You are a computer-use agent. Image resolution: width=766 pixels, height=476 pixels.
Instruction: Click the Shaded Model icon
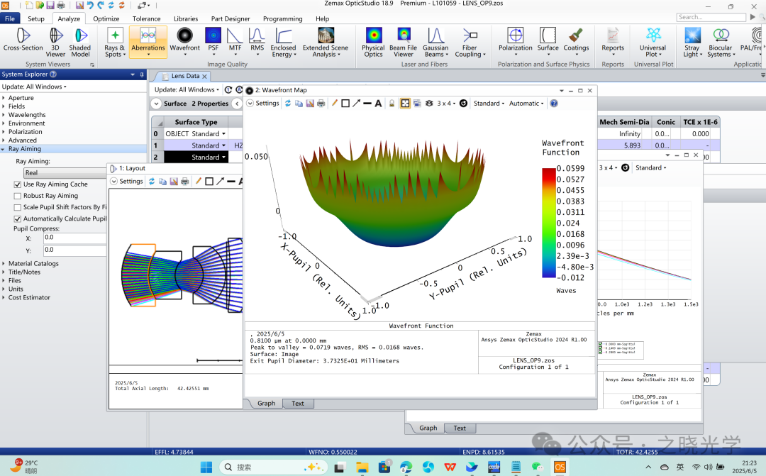tap(79, 38)
